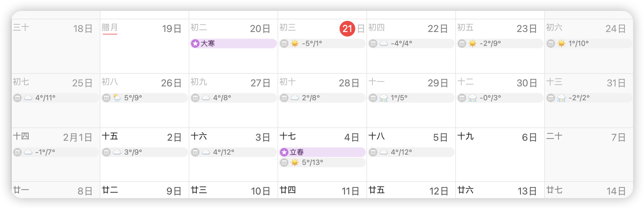The width and height of the screenshot is (644, 209).
Task: Click the calendar badge icon on the 23rd
Action: (x=462, y=43)
